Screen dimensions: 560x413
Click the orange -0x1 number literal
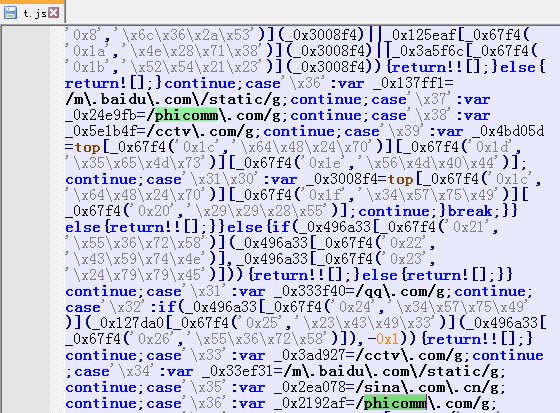click(382, 339)
